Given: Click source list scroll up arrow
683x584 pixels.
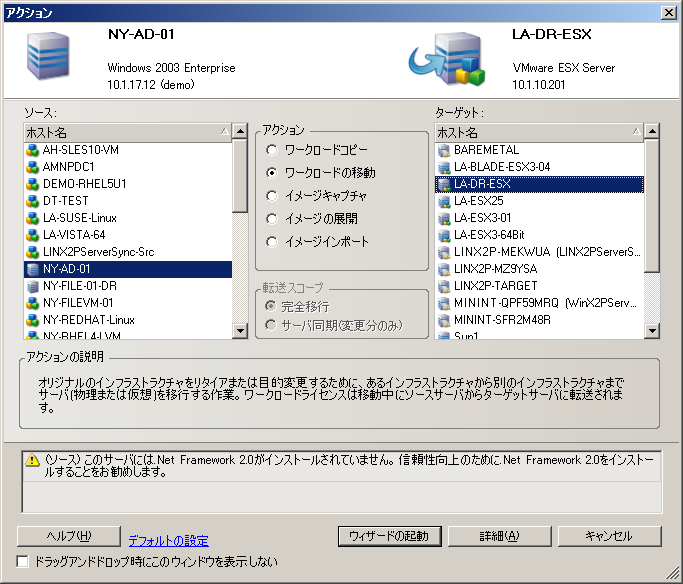Looking at the screenshot, I should [x=240, y=131].
